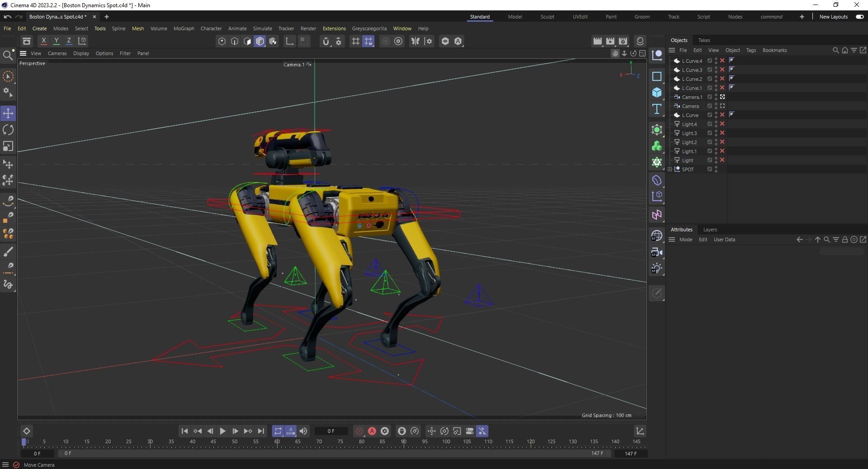The image size is (868, 469).
Task: Toggle X axis lock icon
Action: coord(43,41)
